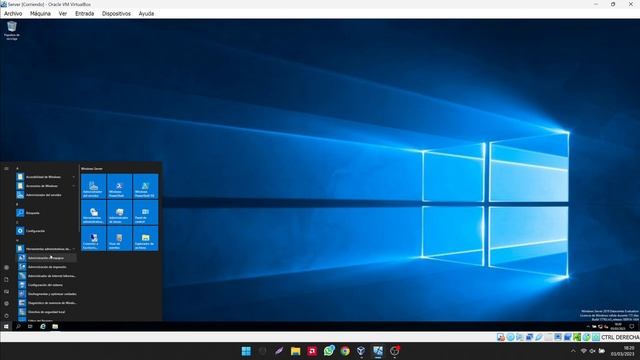Open Búsqueda in the app list
The image size is (640, 360).
46,213
